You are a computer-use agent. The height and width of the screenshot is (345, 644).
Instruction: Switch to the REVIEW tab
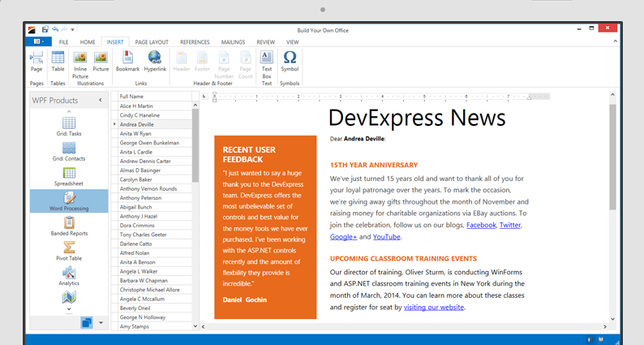[266, 42]
